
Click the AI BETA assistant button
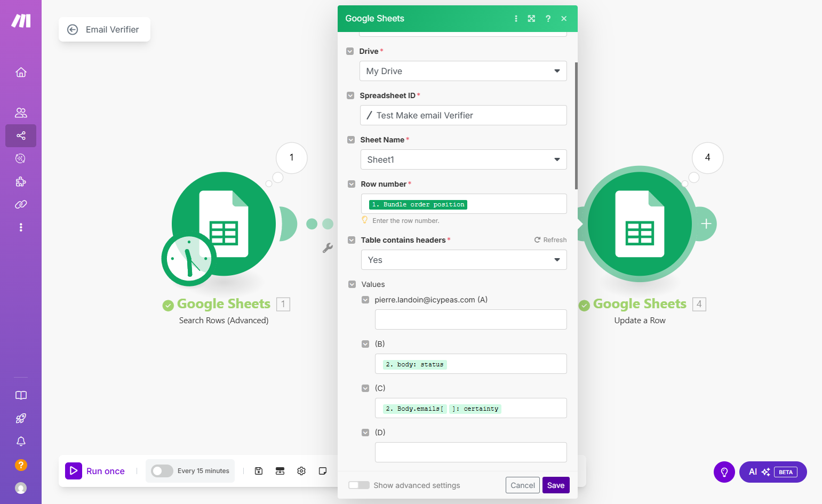tap(773, 472)
